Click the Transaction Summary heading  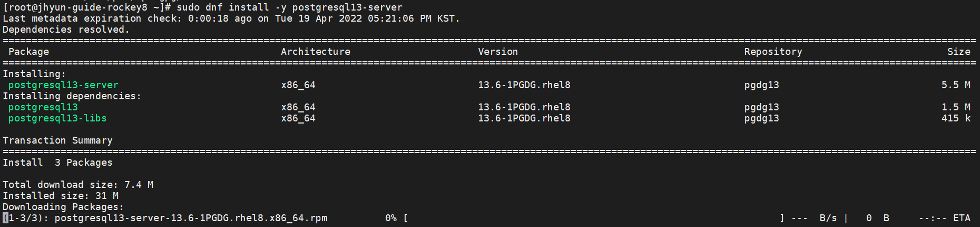tap(57, 140)
